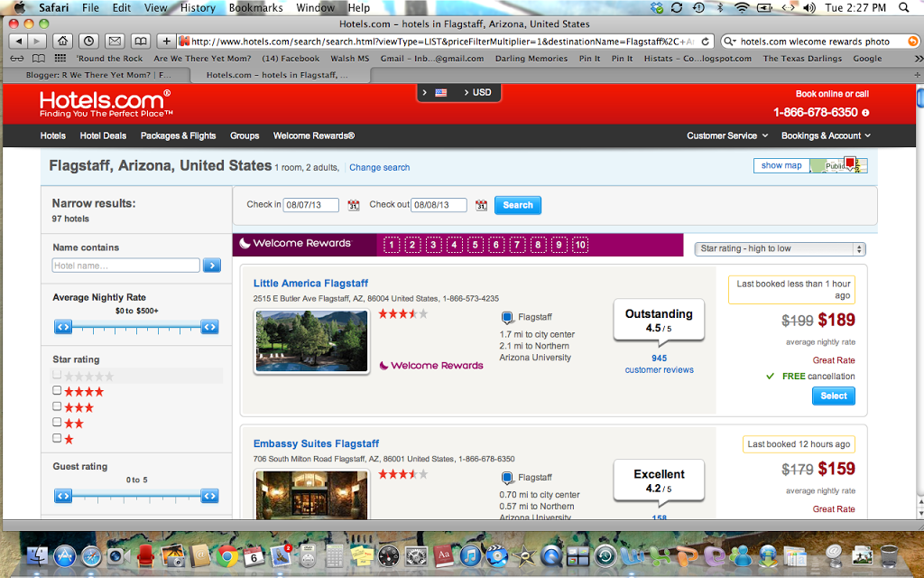Select the Little America Flagstaff room
The width and height of the screenshot is (924, 578).
coord(833,396)
